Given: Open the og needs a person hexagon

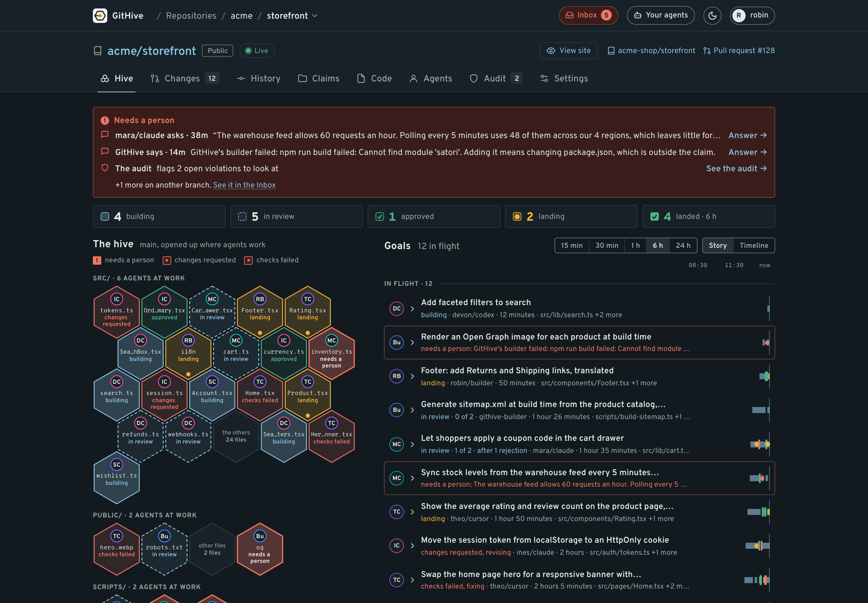Looking at the screenshot, I should (x=260, y=549).
